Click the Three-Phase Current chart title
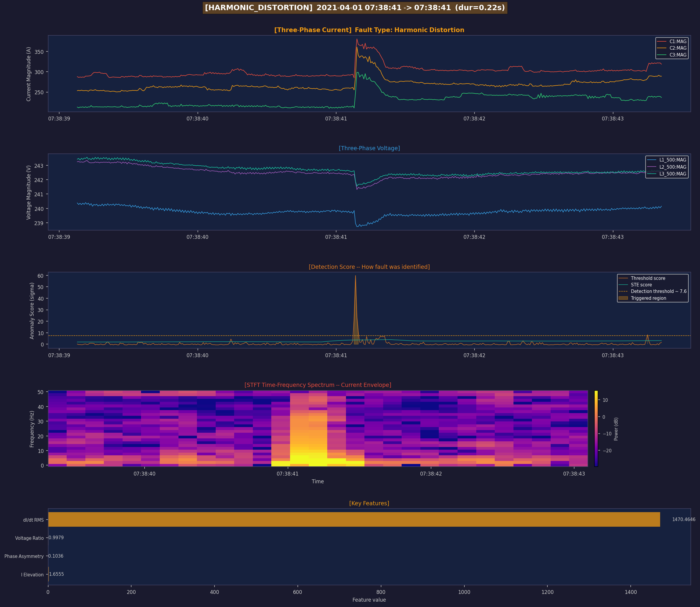The image size is (700, 607). point(369,30)
